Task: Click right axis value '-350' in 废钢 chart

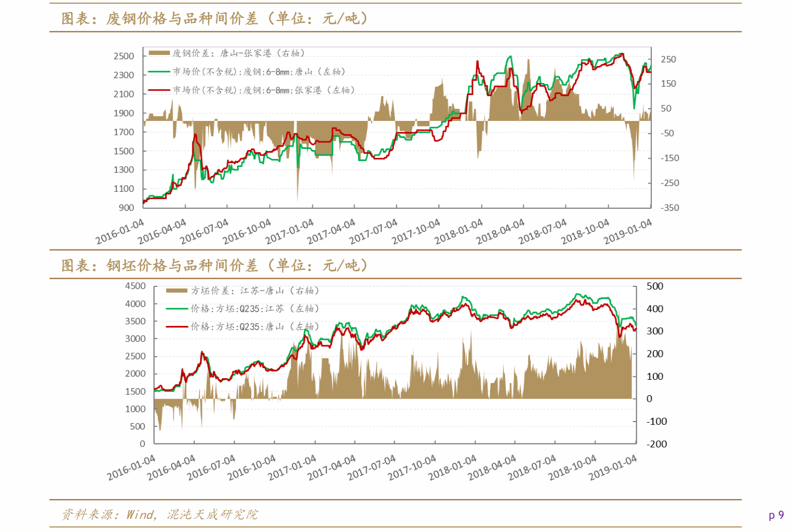Action: tap(669, 208)
